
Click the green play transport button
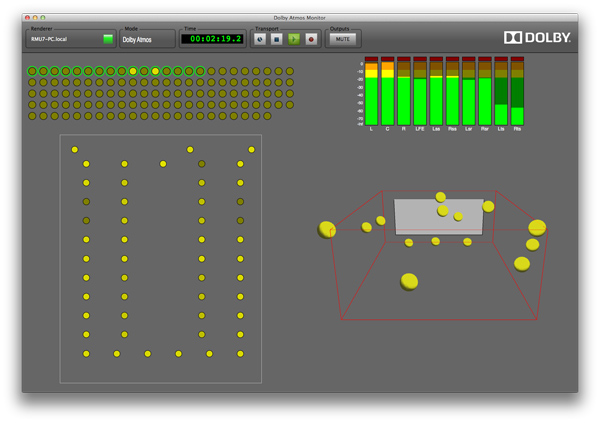(294, 39)
